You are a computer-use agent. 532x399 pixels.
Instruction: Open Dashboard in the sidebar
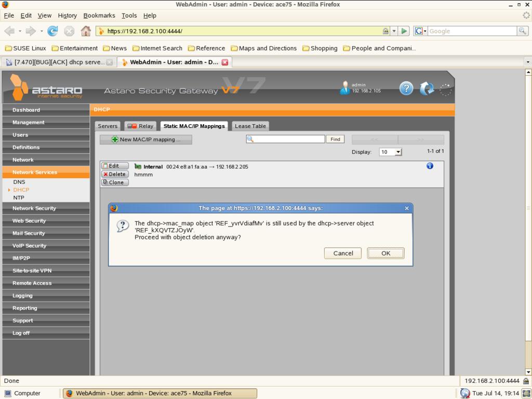[x=46, y=110]
